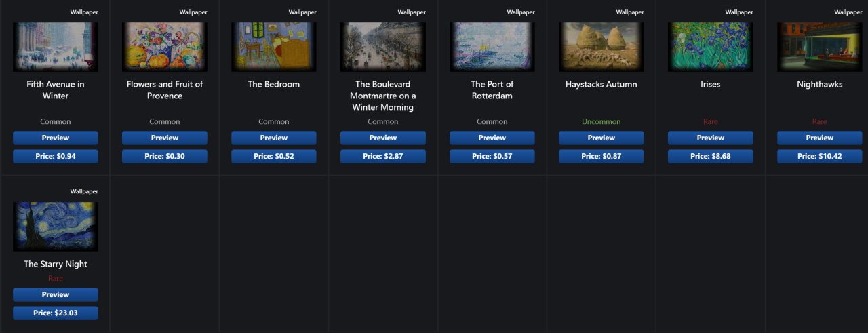Click the Rare label under Irises
The width and height of the screenshot is (868, 333).
pyautogui.click(x=711, y=122)
